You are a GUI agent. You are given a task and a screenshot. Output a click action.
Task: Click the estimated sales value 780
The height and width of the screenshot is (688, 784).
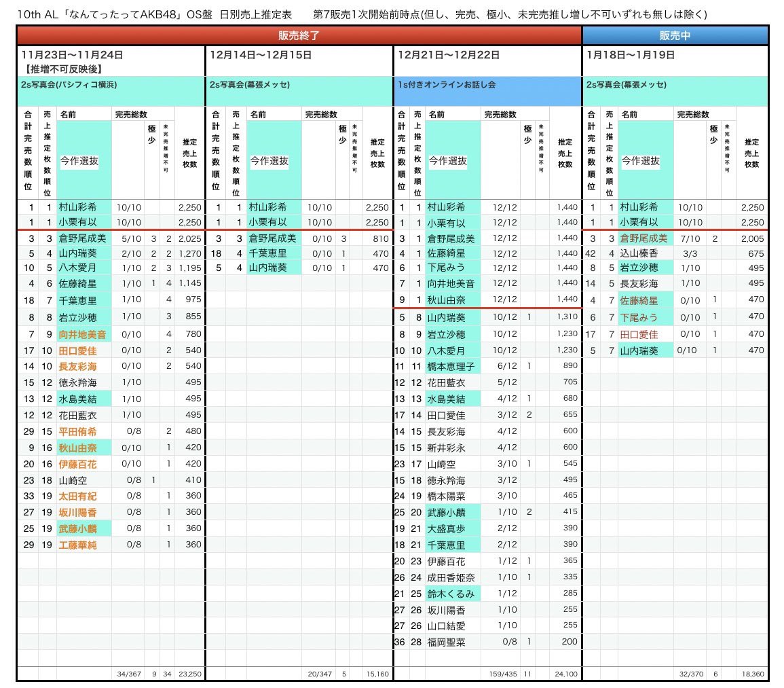click(x=193, y=333)
